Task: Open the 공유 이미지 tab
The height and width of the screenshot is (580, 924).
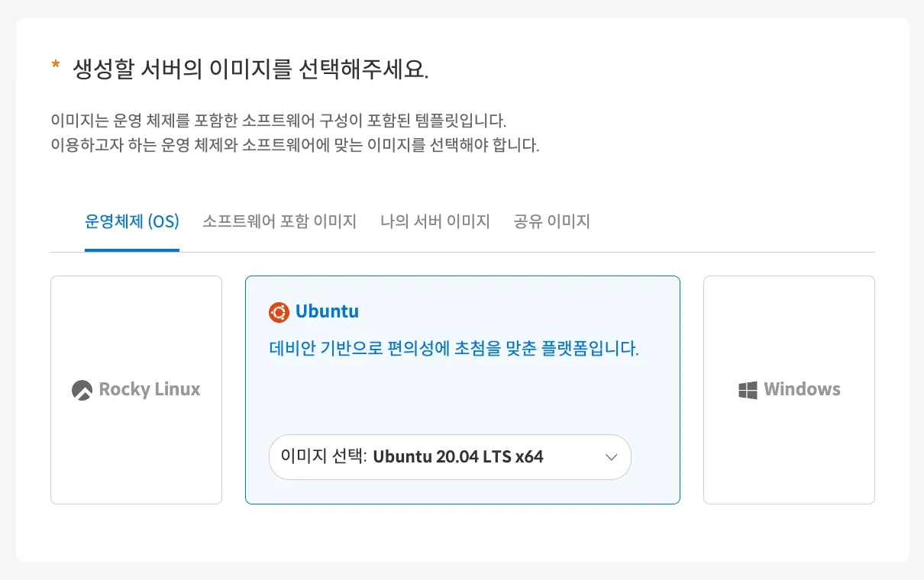Action: click(x=552, y=222)
